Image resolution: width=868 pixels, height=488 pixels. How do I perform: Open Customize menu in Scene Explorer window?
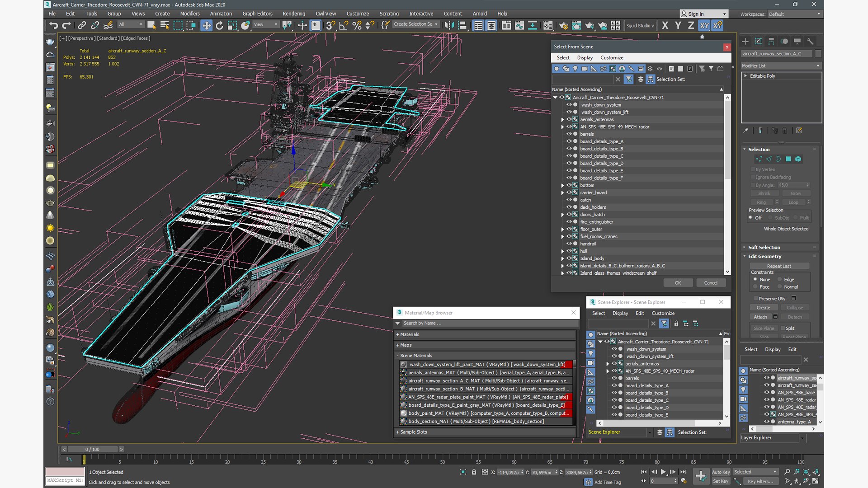pyautogui.click(x=663, y=313)
